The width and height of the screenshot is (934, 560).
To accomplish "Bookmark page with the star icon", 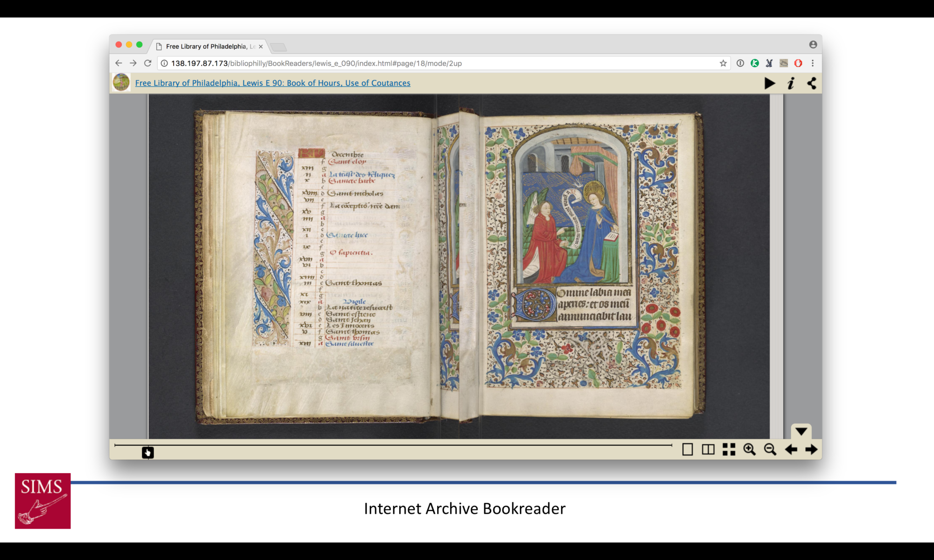I will click(723, 63).
